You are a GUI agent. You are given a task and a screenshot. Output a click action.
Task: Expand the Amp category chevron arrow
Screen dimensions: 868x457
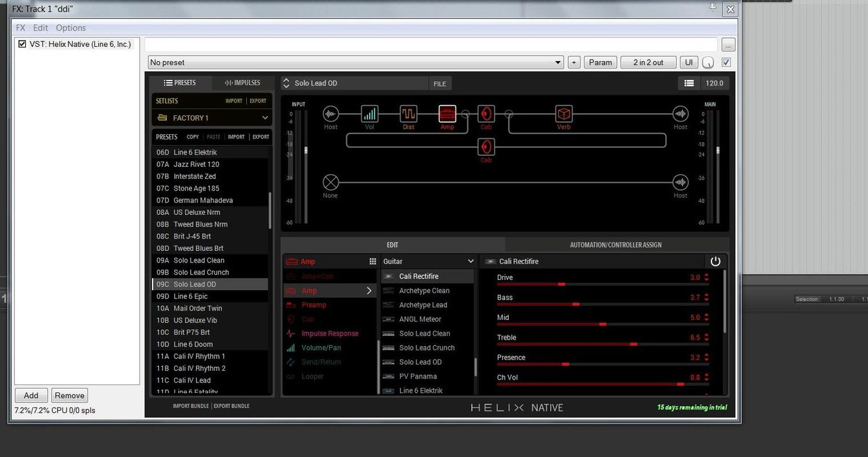coord(370,291)
